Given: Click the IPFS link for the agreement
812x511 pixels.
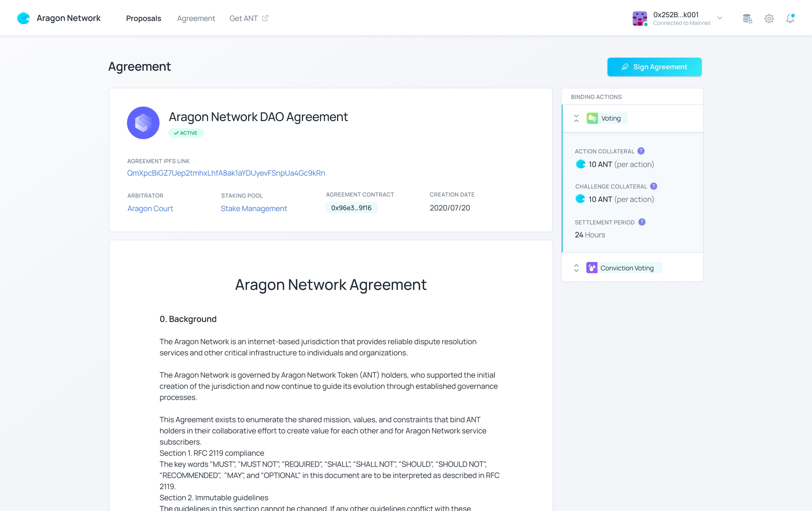Looking at the screenshot, I should click(226, 173).
